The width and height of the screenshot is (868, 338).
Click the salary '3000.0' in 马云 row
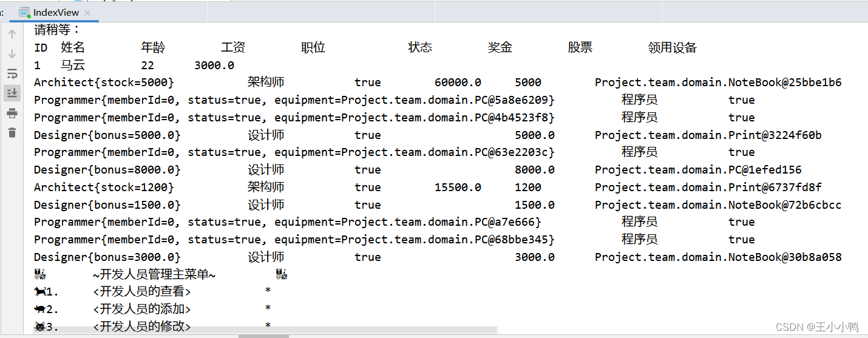[214, 66]
